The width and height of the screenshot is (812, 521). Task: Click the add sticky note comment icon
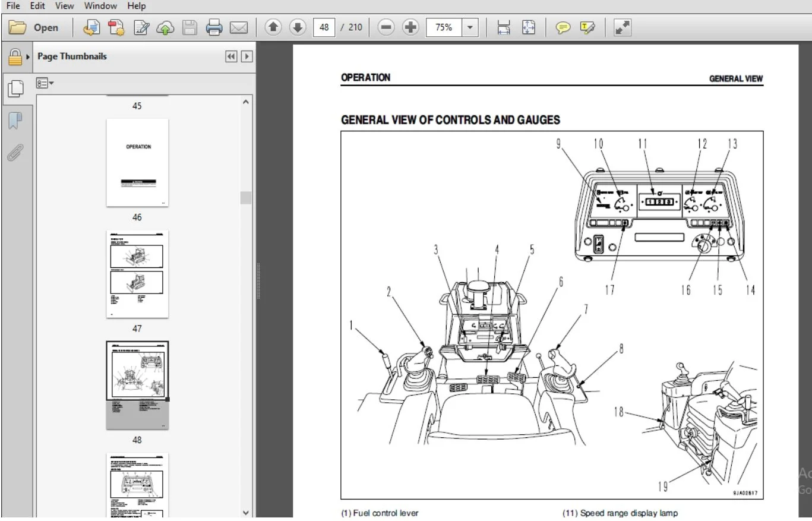pos(563,27)
